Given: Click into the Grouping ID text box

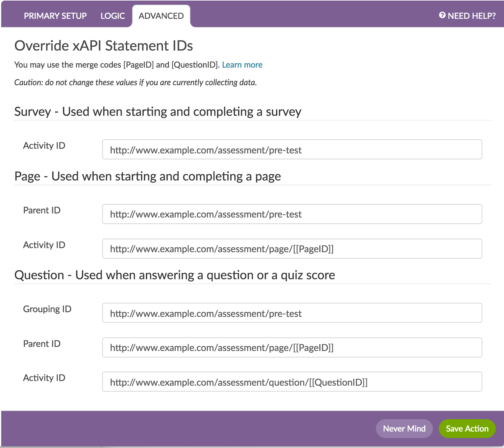Looking at the screenshot, I should 292,313.
